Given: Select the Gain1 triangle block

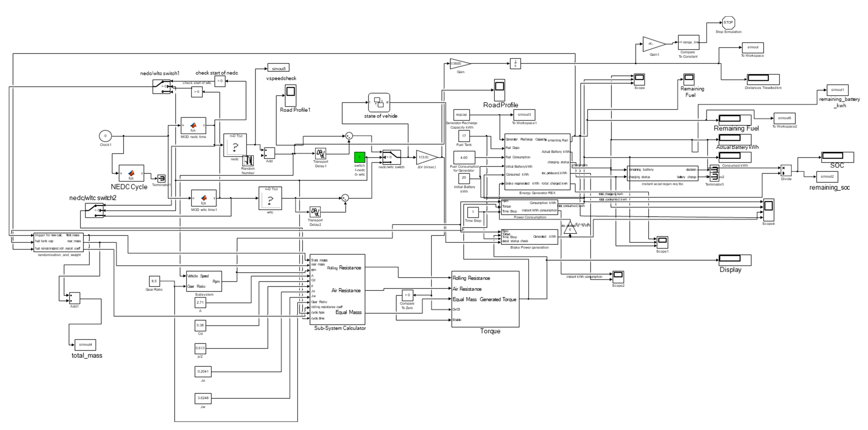Looking at the screenshot, I should 652,44.
